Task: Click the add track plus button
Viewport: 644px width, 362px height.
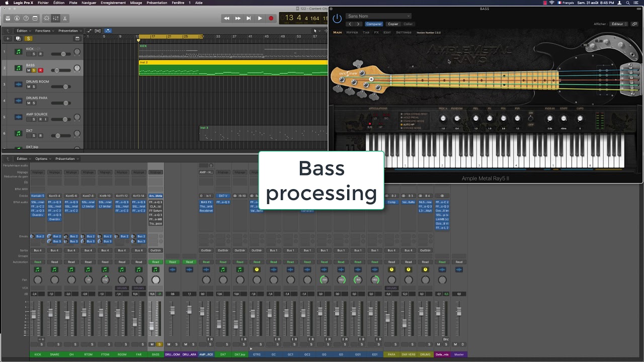Action: point(8,38)
